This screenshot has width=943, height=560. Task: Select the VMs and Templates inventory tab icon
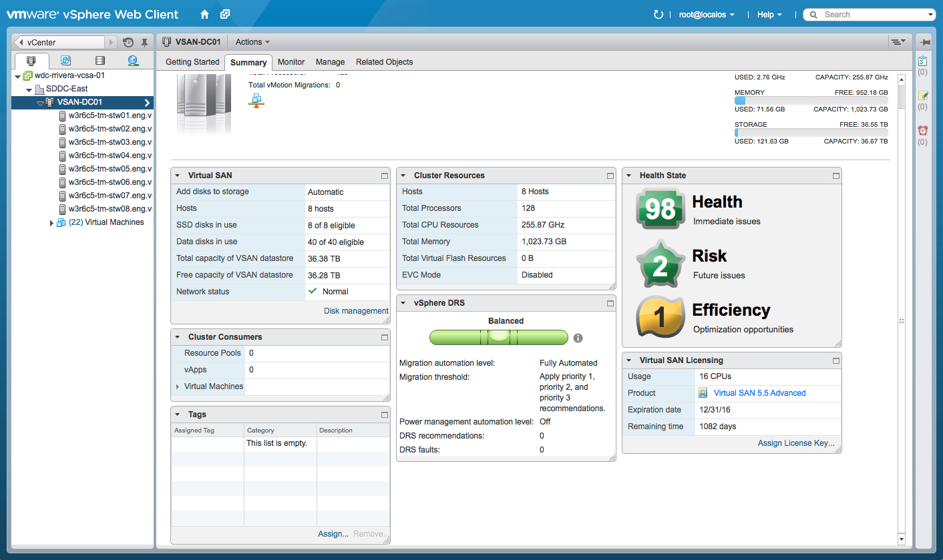coord(65,61)
